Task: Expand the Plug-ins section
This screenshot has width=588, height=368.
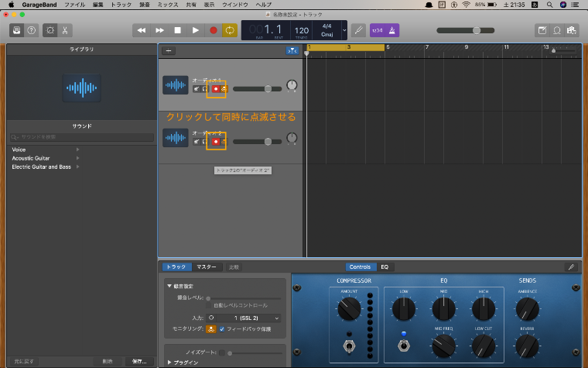Action: 170,362
